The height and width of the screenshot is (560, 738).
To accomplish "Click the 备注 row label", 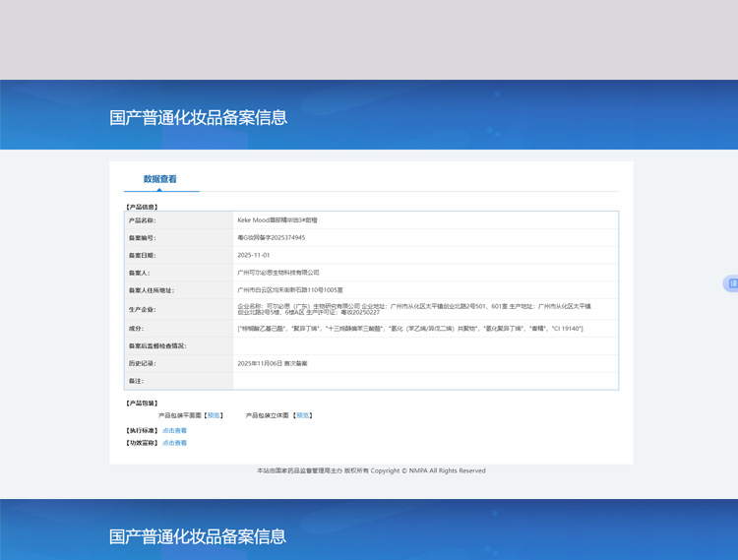I will pyautogui.click(x=136, y=381).
